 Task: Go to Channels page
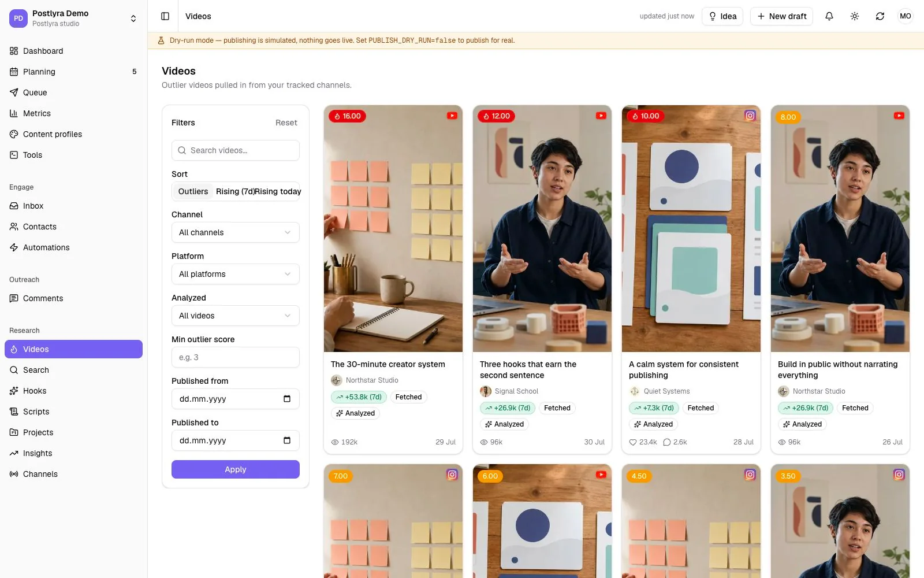point(73,474)
